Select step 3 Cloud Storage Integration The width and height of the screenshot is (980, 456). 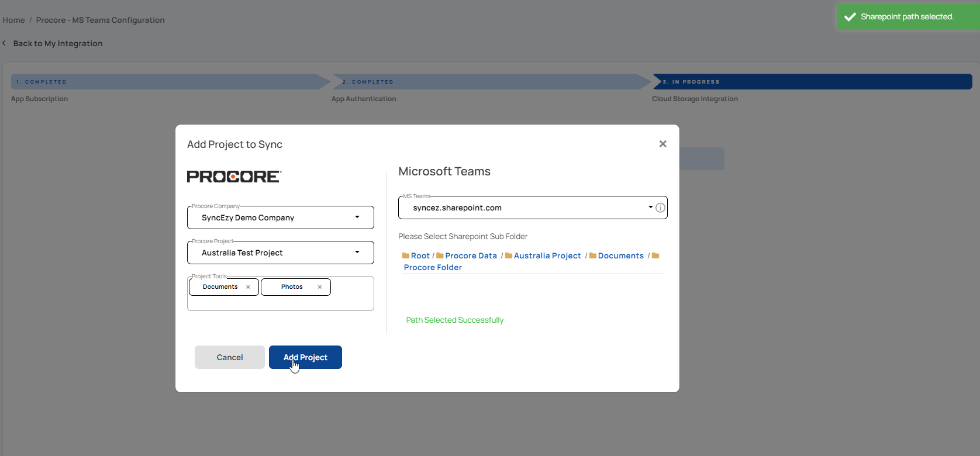point(813,81)
